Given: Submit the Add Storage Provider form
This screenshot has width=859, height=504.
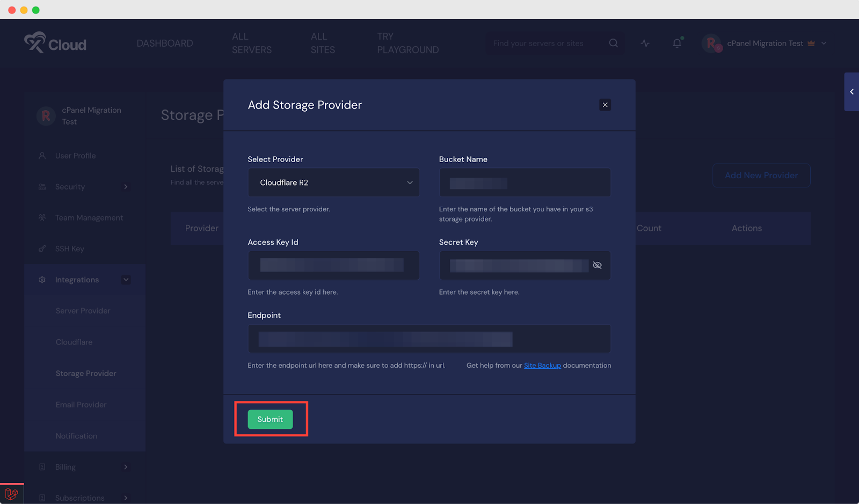Looking at the screenshot, I should pyautogui.click(x=270, y=419).
